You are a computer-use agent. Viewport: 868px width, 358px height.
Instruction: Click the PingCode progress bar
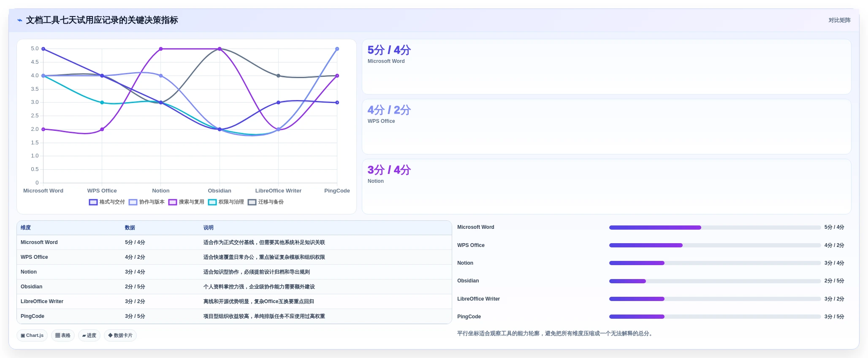[715, 317]
